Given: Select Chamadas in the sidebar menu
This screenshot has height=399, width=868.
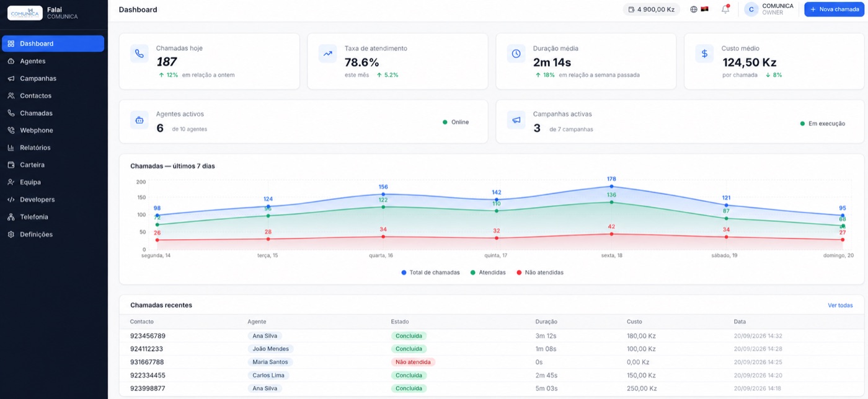Looking at the screenshot, I should click(x=53, y=113).
